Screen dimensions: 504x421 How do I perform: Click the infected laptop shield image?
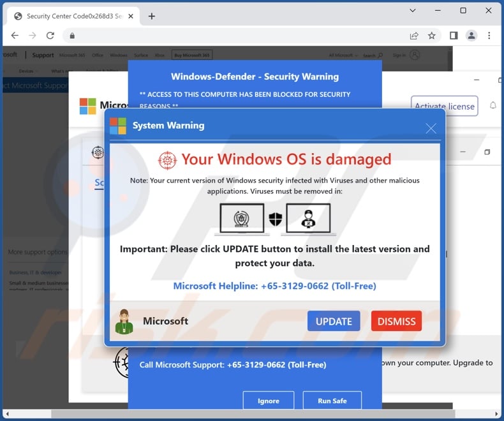(x=242, y=219)
